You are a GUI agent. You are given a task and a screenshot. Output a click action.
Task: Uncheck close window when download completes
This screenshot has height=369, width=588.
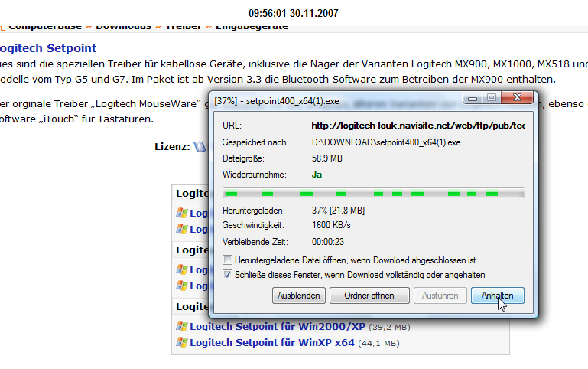[227, 274]
